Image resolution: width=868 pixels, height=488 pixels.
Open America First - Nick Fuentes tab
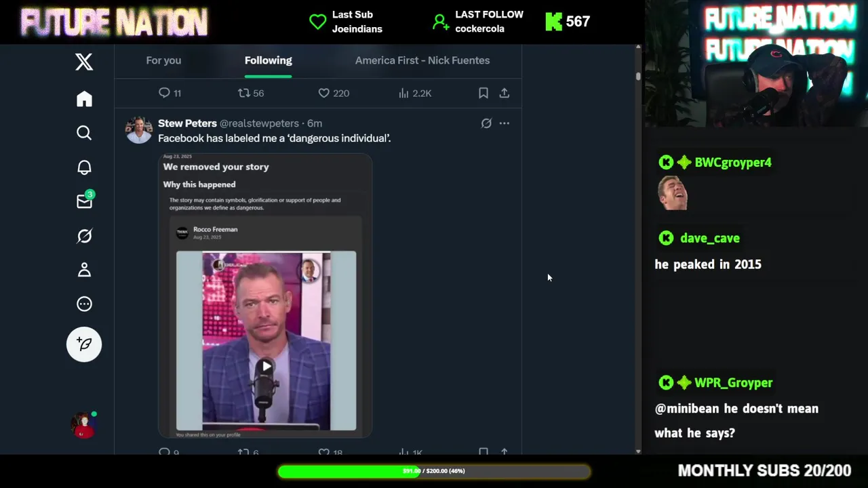coord(422,60)
